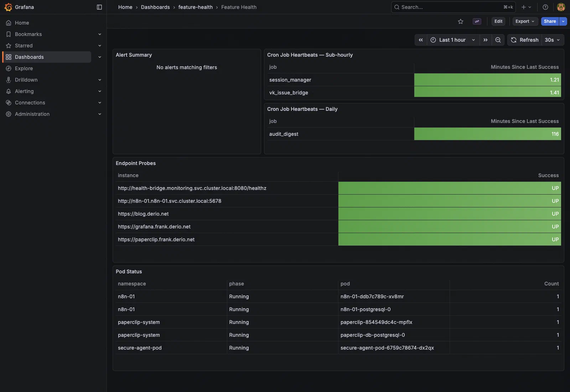The width and height of the screenshot is (570, 392).
Task: Click pod paperclip-854549dc4c-mpflx cell
Action: tap(394, 322)
